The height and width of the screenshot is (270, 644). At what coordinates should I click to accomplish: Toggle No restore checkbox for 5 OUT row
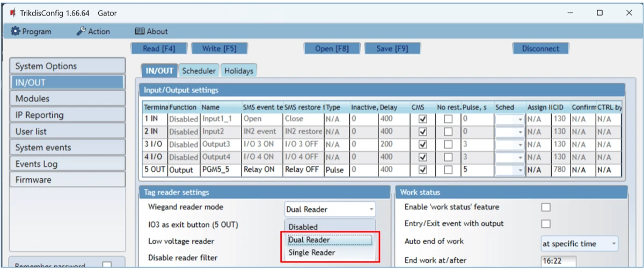pos(448,170)
